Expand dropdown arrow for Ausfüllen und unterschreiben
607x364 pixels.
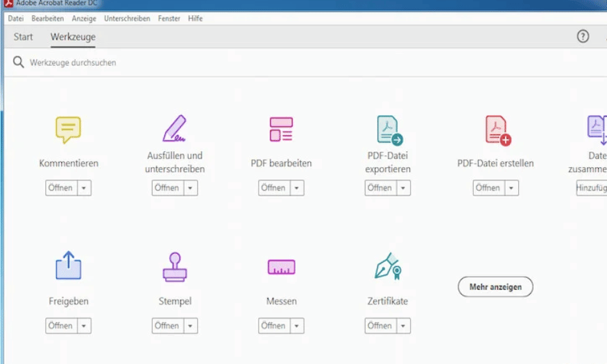point(191,188)
